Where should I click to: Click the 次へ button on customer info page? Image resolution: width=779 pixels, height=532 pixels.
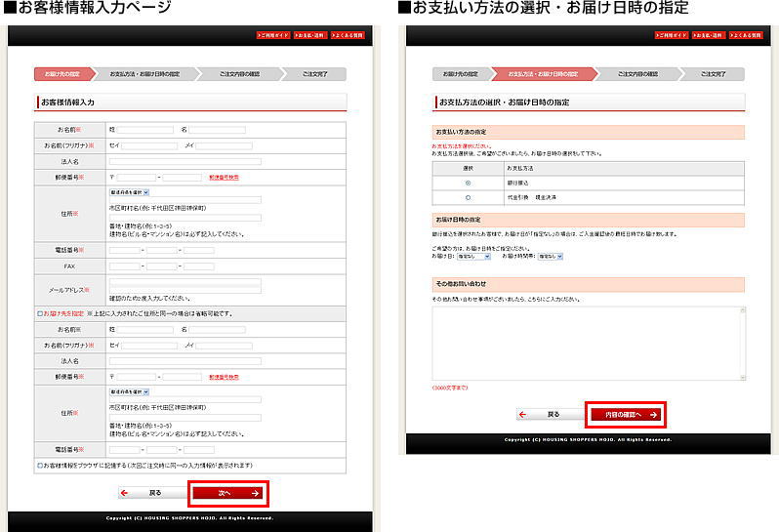tap(227, 493)
